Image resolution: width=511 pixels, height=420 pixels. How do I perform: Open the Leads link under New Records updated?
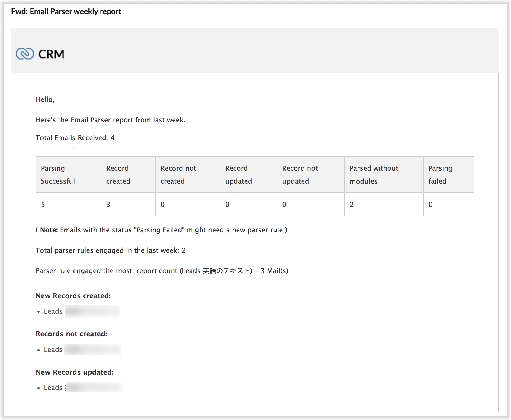(x=53, y=388)
